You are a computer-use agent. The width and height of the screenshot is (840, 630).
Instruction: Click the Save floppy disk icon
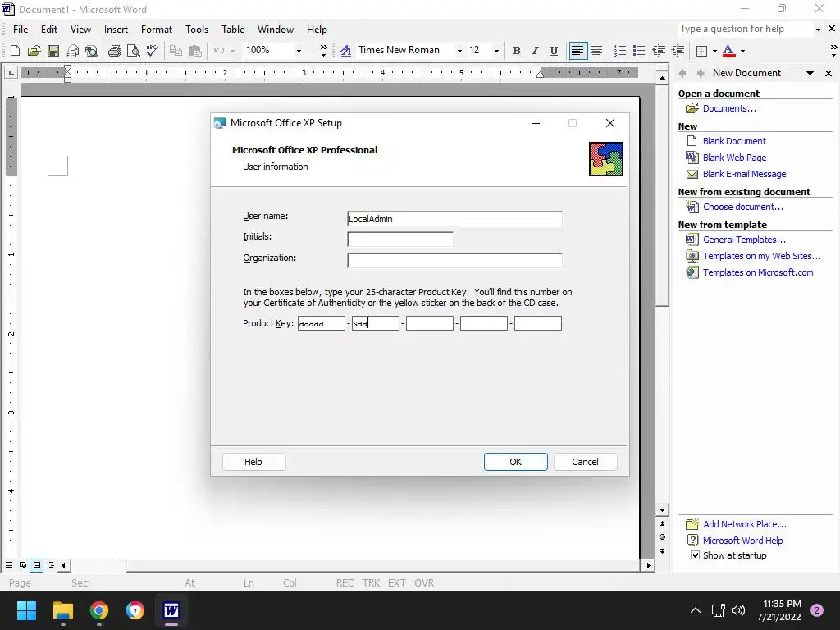pyautogui.click(x=53, y=51)
